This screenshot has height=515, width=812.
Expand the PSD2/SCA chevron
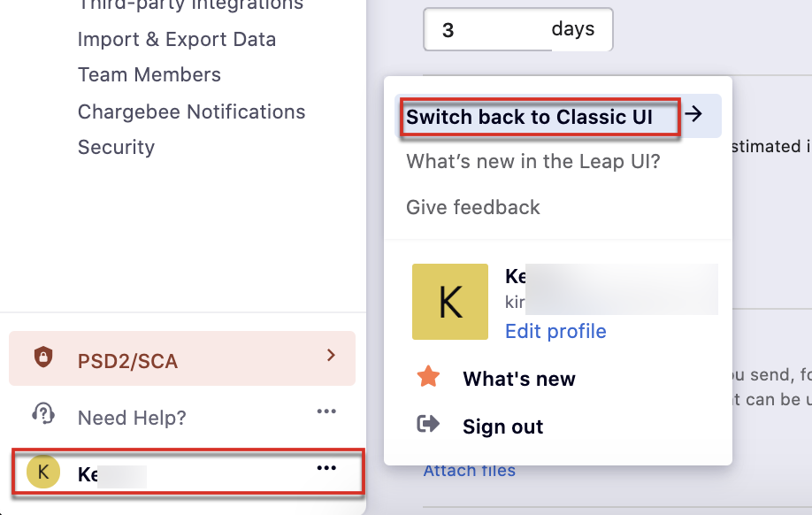(x=331, y=356)
